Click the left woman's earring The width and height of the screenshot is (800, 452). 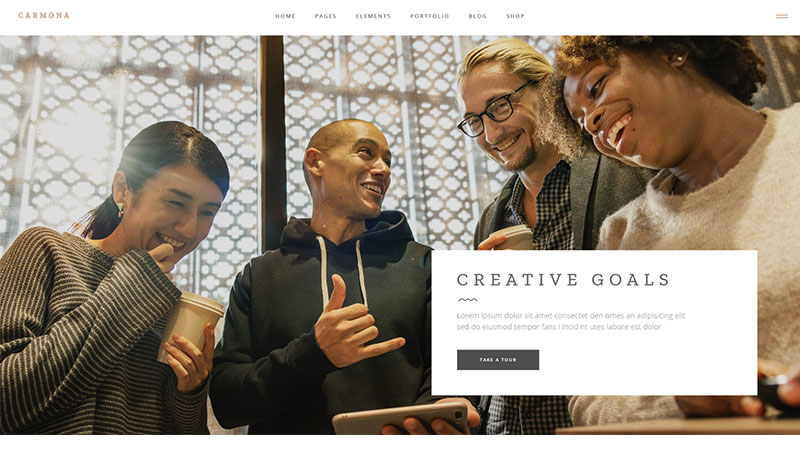(120, 209)
